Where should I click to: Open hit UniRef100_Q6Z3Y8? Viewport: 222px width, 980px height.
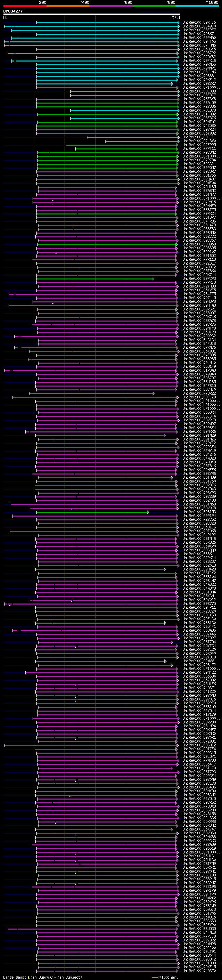pos(199,99)
